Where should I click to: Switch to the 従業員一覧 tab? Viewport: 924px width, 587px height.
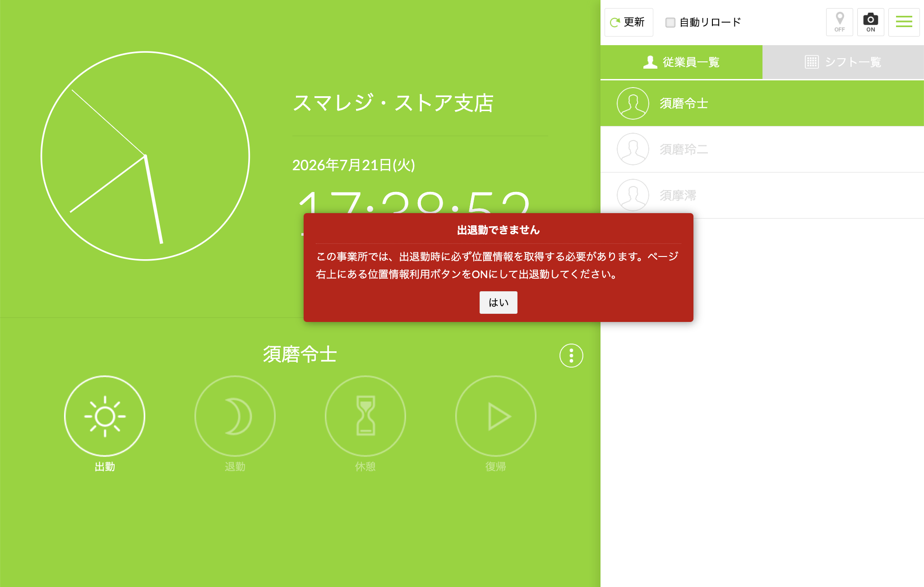coord(681,62)
